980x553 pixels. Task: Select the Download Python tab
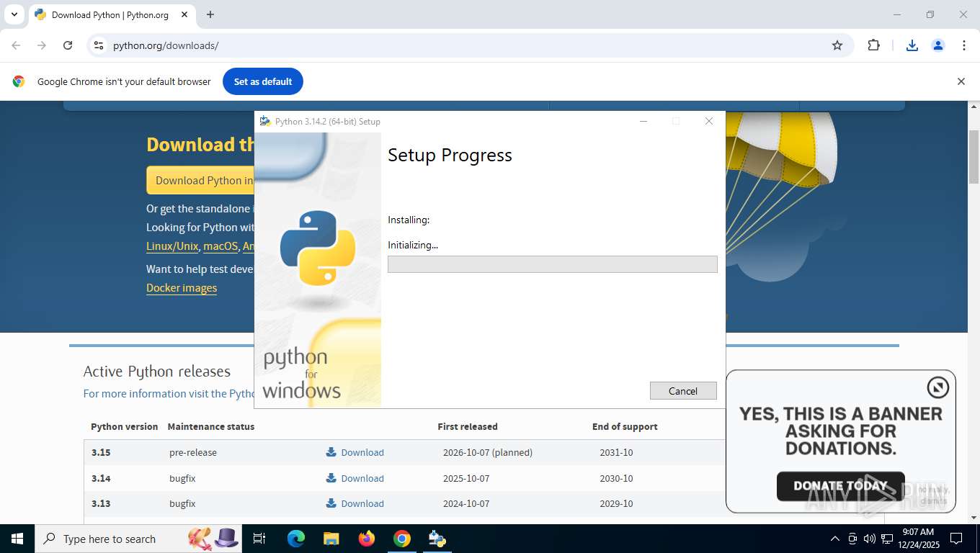coord(110,14)
